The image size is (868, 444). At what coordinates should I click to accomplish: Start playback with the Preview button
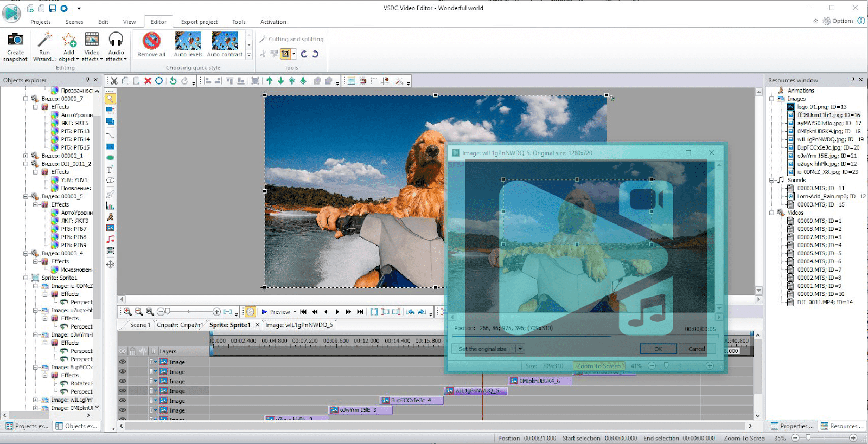[x=276, y=312]
